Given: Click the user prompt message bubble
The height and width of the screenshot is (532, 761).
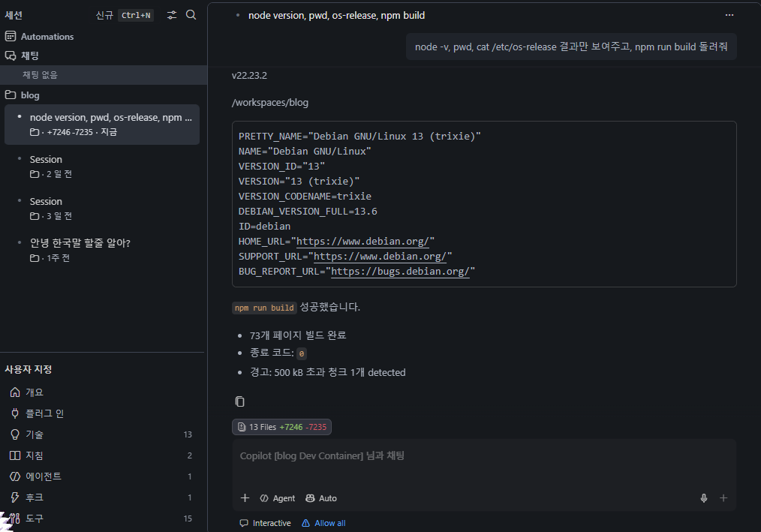Looking at the screenshot, I should [571, 47].
